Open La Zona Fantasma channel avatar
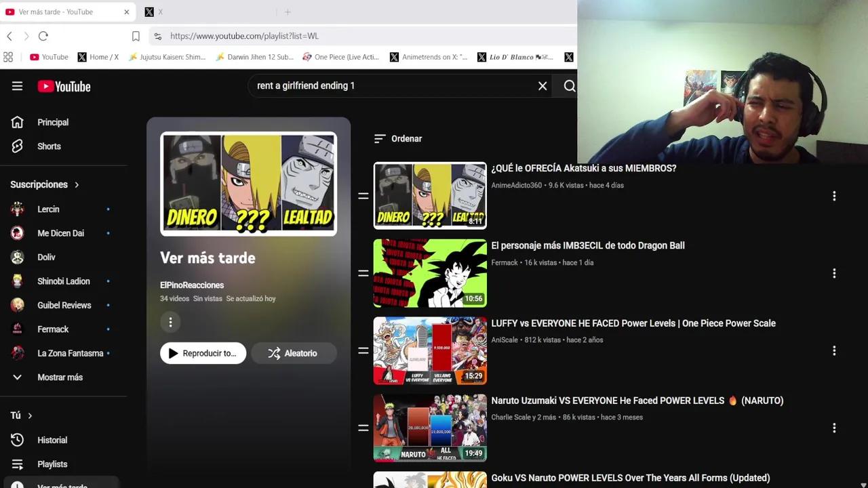 (x=18, y=353)
